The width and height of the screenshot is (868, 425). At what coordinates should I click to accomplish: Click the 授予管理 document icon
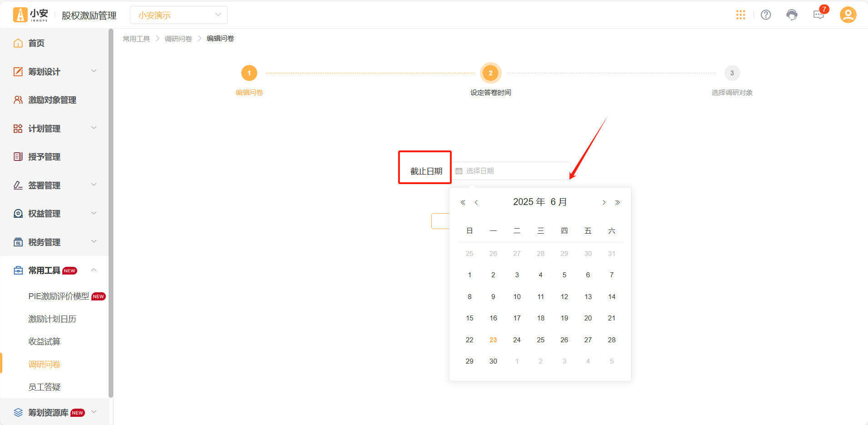tap(18, 157)
